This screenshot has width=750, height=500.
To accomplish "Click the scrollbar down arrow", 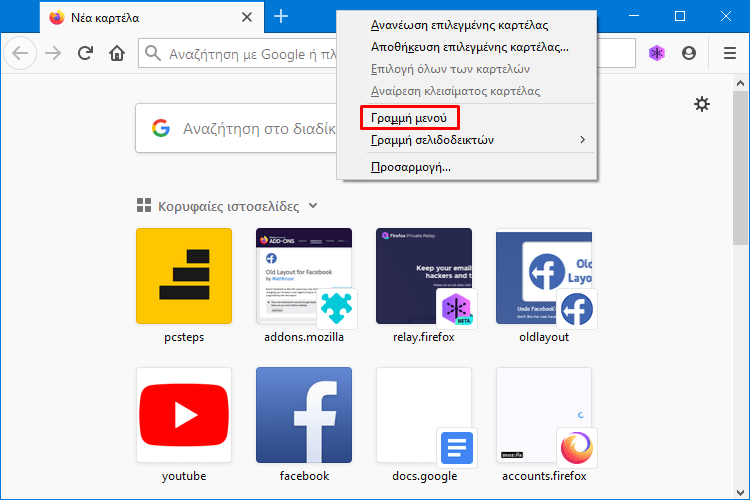I will tap(740, 492).
